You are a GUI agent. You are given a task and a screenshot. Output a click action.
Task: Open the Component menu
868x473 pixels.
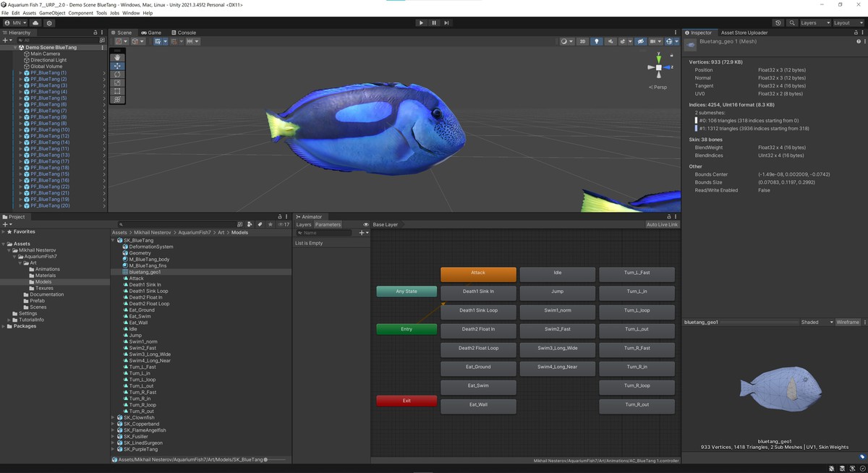(x=80, y=13)
